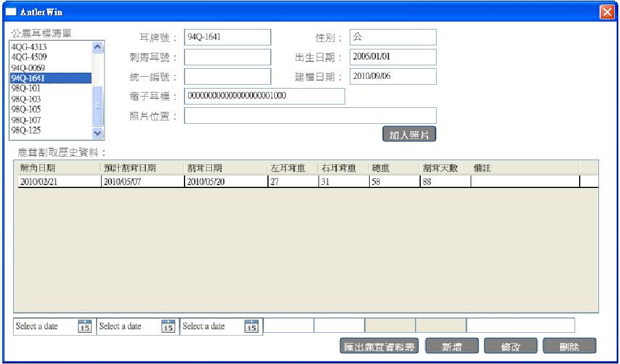The image size is (620, 364).
Task: Click the 新增 button
Action: (x=452, y=346)
